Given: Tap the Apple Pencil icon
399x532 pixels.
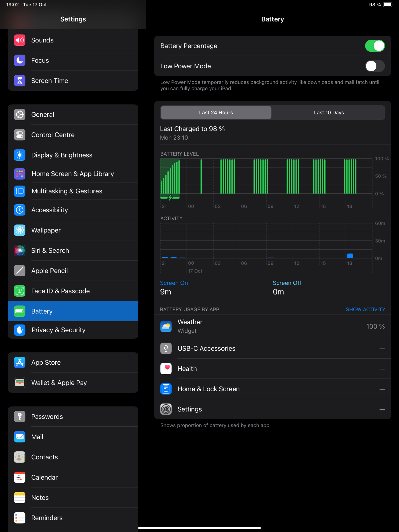Looking at the screenshot, I should [20, 271].
